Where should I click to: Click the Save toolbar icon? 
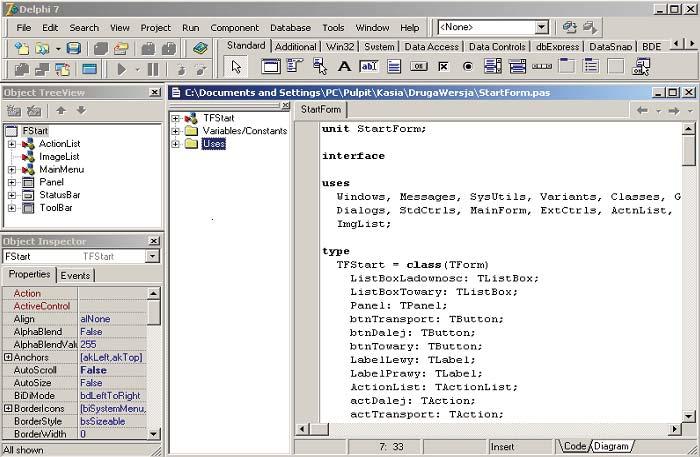tap(74, 48)
